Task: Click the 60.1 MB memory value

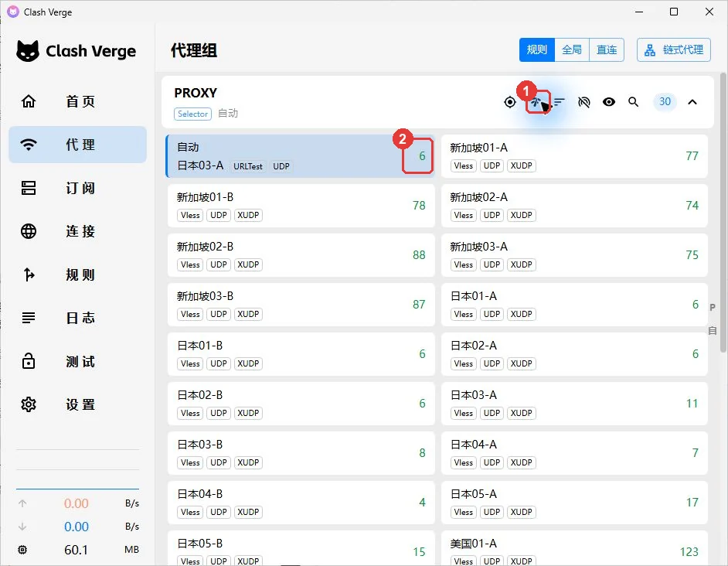Action: click(x=77, y=551)
